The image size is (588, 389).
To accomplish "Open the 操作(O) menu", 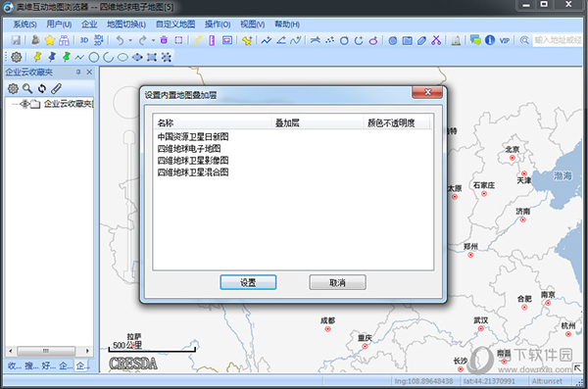I will [x=218, y=24].
